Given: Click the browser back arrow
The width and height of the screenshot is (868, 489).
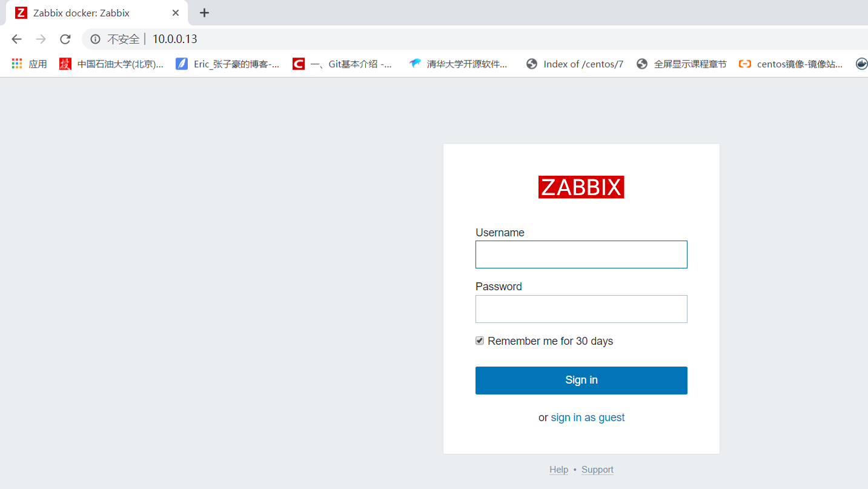Looking at the screenshot, I should click(x=16, y=39).
